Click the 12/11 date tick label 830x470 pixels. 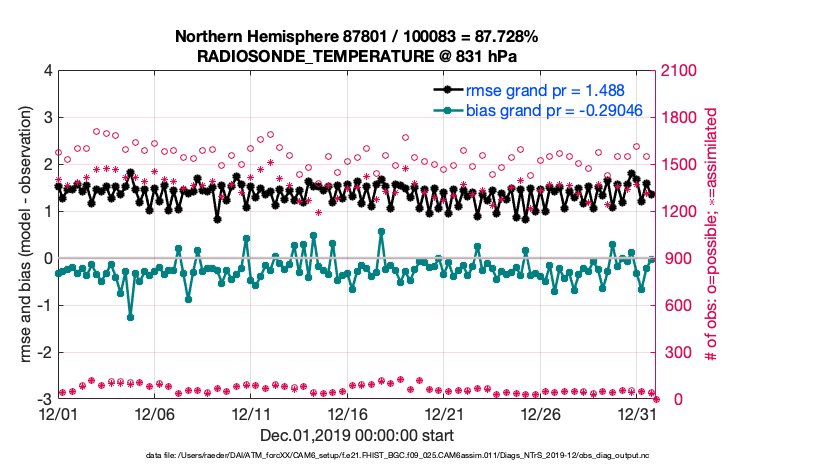coord(252,414)
